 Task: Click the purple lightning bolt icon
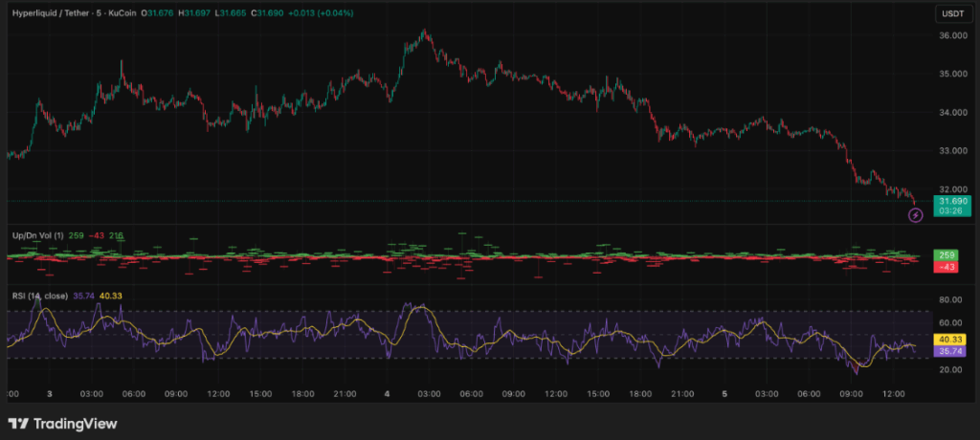point(915,215)
